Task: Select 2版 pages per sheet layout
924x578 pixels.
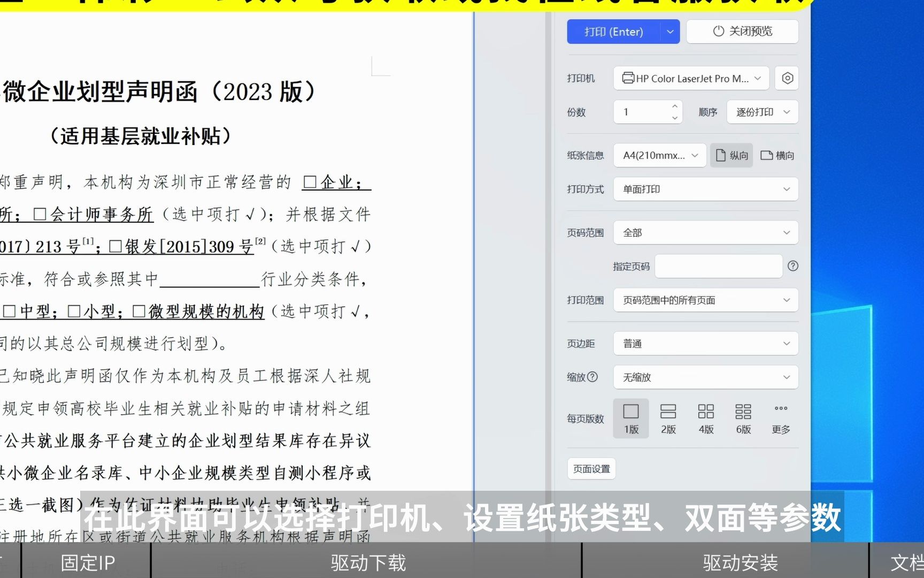Action: (x=668, y=418)
